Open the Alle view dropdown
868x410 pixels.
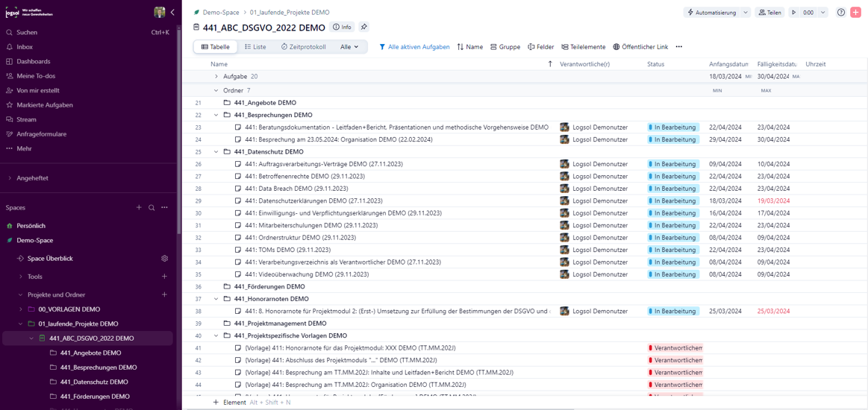click(x=349, y=47)
